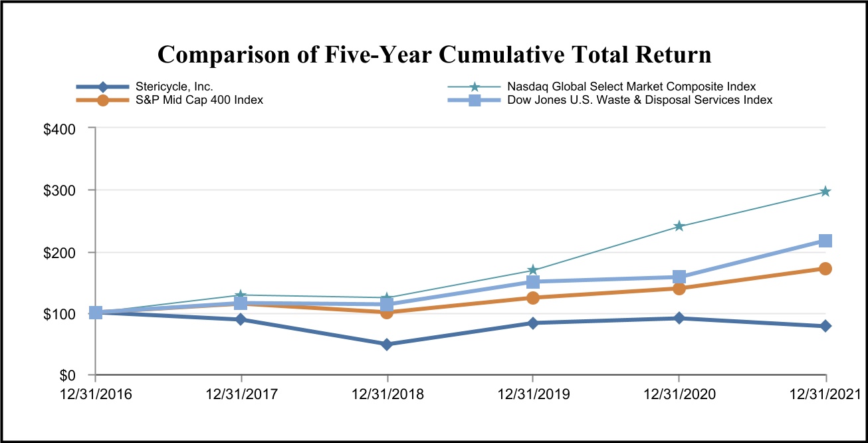
Task: Pick the Dow Jones square point at 12/31/2020
Action: click(679, 277)
